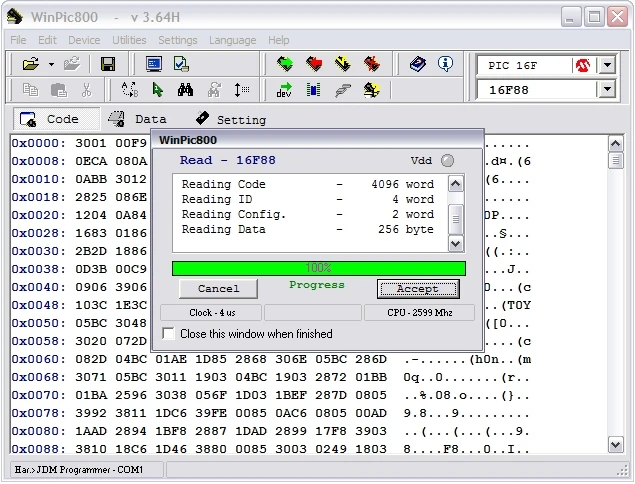
Task: Click the vertical double-arrow fill icon
Action: [241, 90]
